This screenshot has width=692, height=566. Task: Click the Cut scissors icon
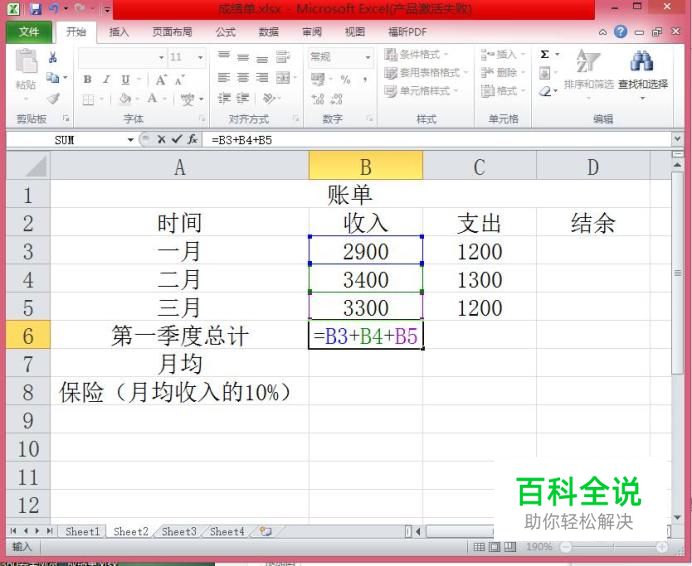click(53, 57)
